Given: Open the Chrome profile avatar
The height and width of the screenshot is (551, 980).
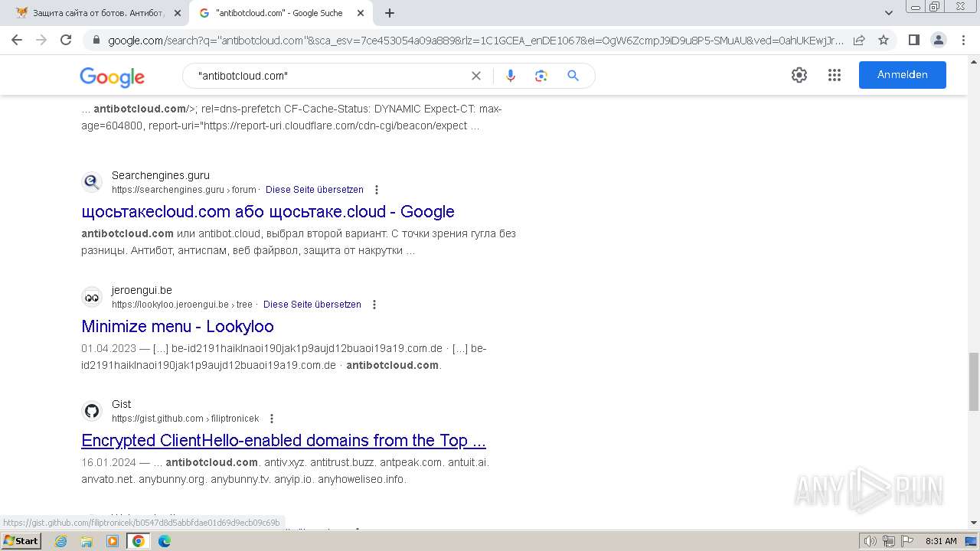Looking at the screenshot, I should pyautogui.click(x=938, y=40).
